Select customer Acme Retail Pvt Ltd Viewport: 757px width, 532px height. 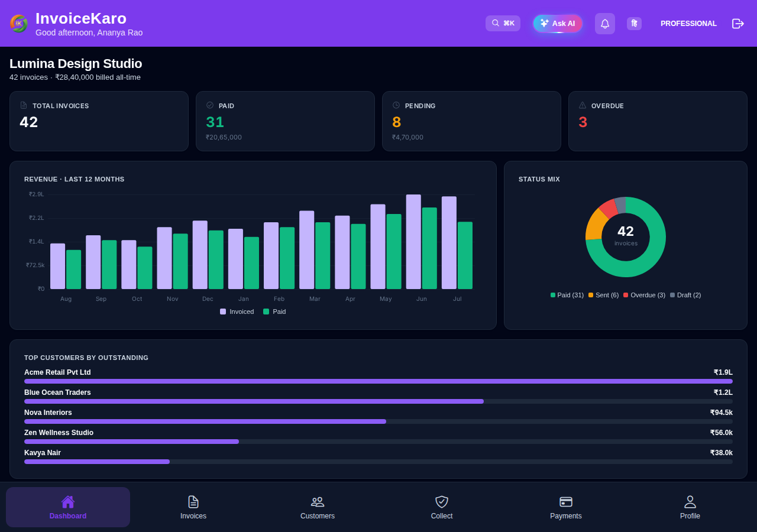coord(57,372)
